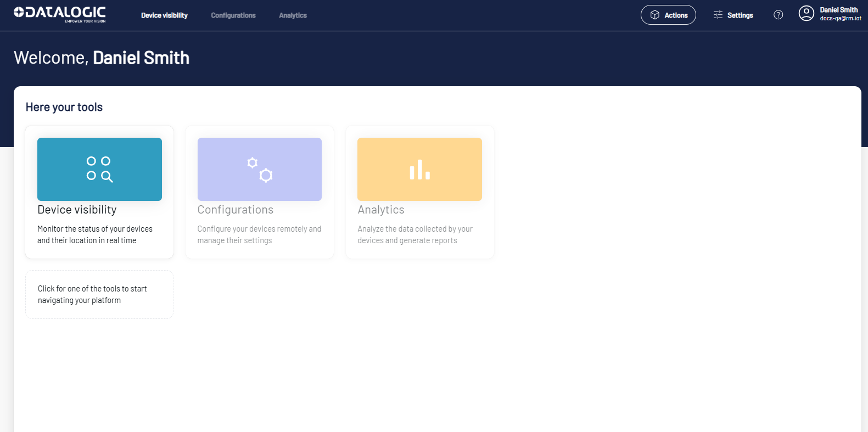Click the user profile avatar icon
This screenshot has height=432, width=868.
pyautogui.click(x=806, y=13)
